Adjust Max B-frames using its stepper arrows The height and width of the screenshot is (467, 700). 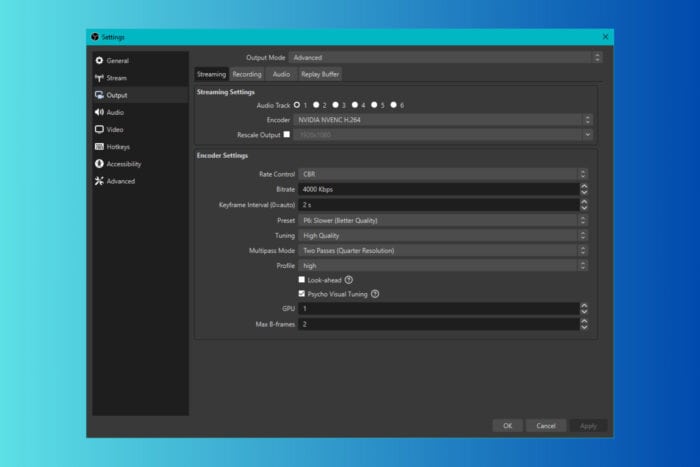point(584,324)
